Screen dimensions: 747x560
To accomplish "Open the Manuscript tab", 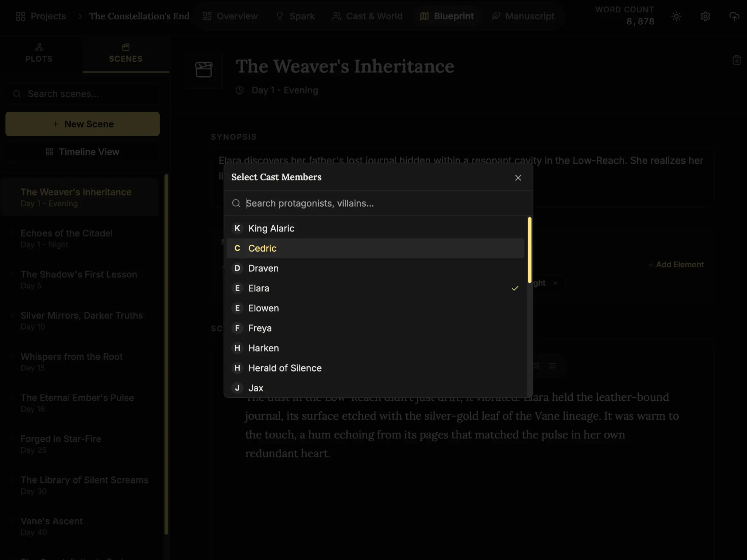I will [x=523, y=16].
